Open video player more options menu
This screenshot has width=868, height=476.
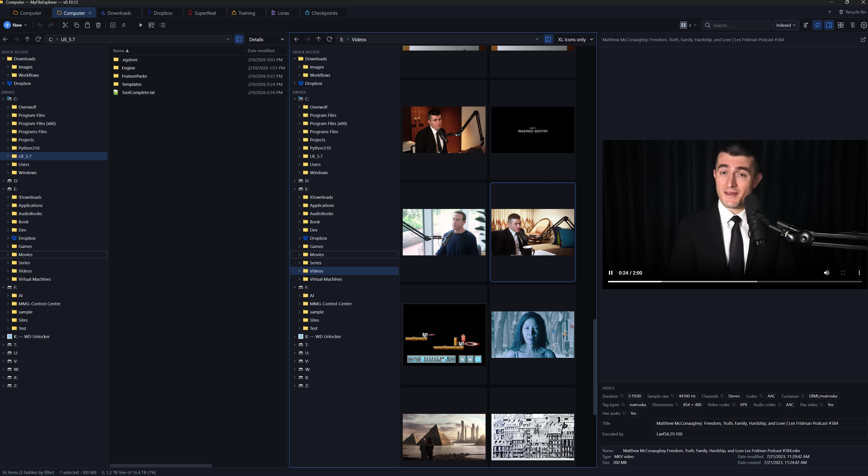click(x=859, y=273)
